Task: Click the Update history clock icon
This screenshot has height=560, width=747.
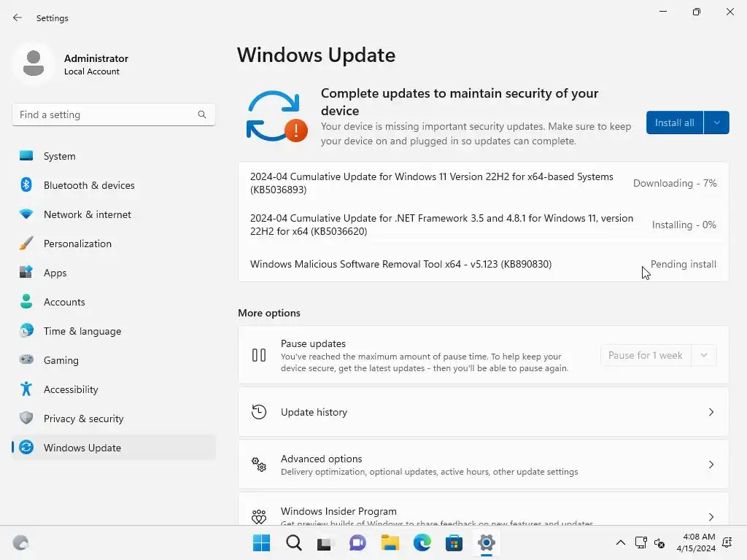Action: (x=259, y=412)
